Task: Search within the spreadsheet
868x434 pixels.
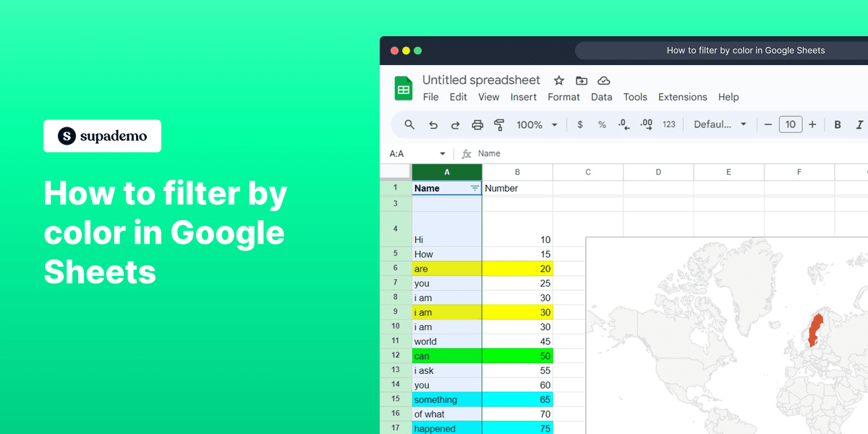Action: pos(409,124)
